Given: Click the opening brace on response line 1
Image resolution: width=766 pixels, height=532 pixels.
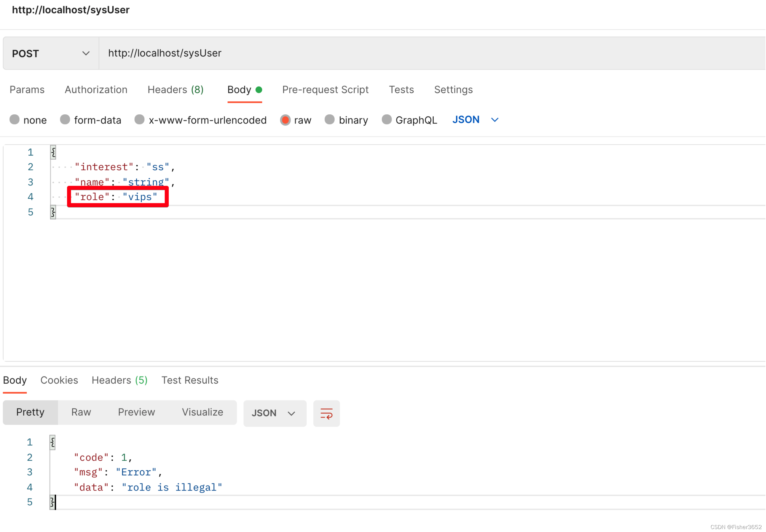Looking at the screenshot, I should click(x=52, y=442).
